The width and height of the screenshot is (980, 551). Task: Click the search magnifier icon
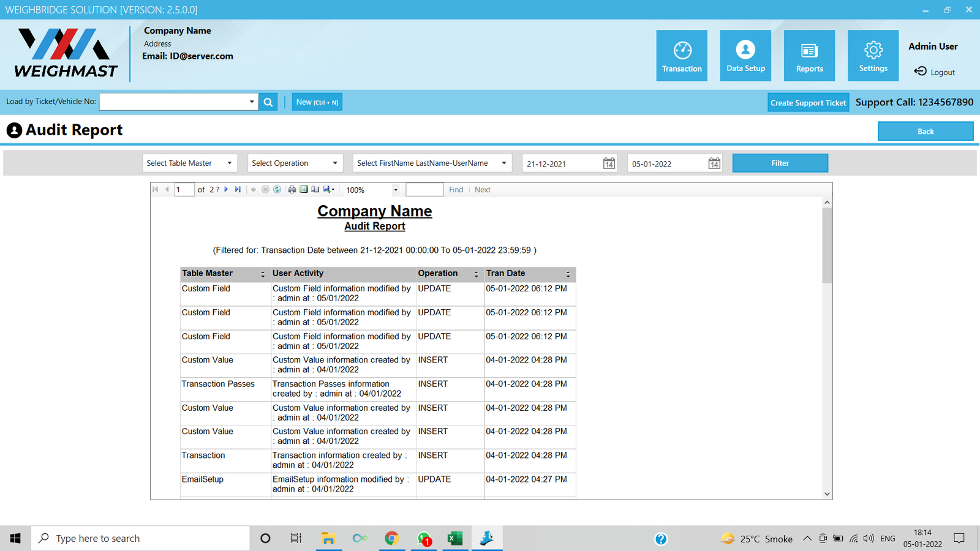268,102
